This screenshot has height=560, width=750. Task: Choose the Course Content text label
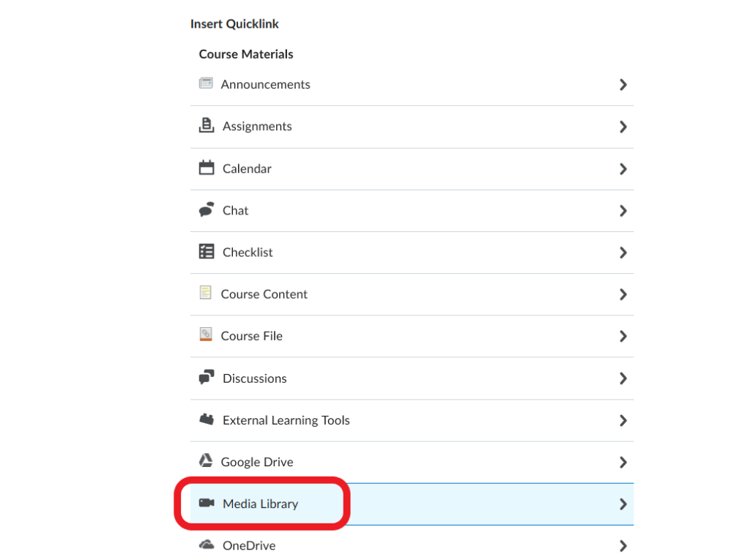264,294
